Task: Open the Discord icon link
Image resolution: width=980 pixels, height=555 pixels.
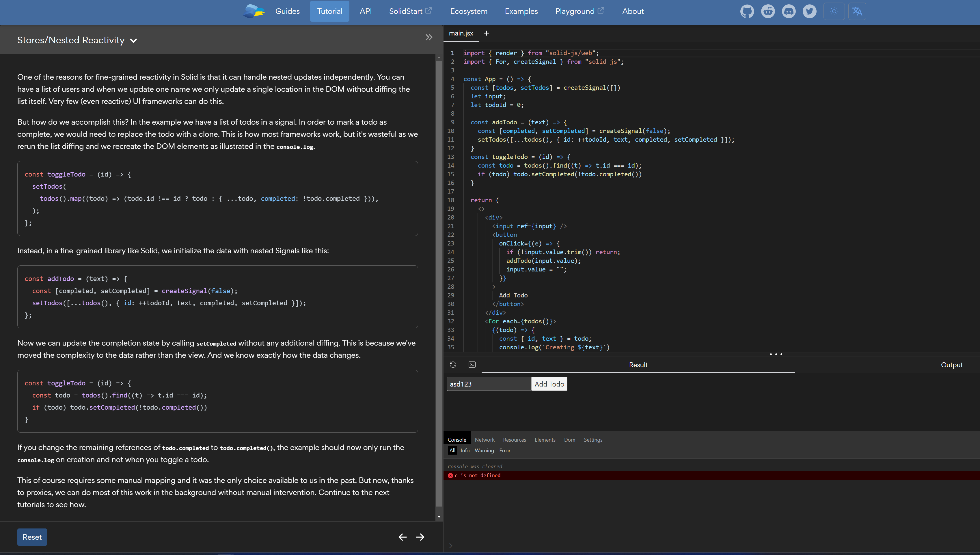Action: (x=789, y=12)
